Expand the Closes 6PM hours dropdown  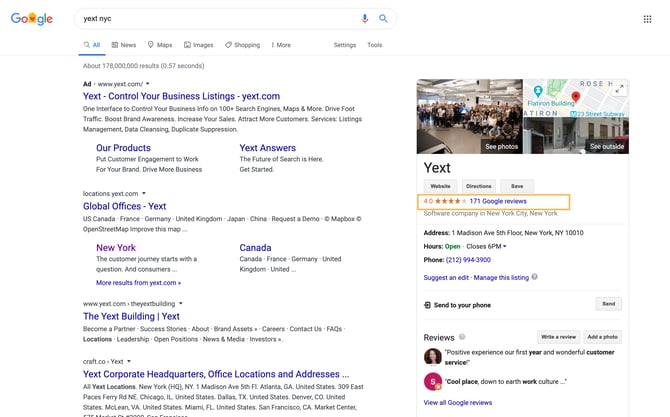coord(503,246)
